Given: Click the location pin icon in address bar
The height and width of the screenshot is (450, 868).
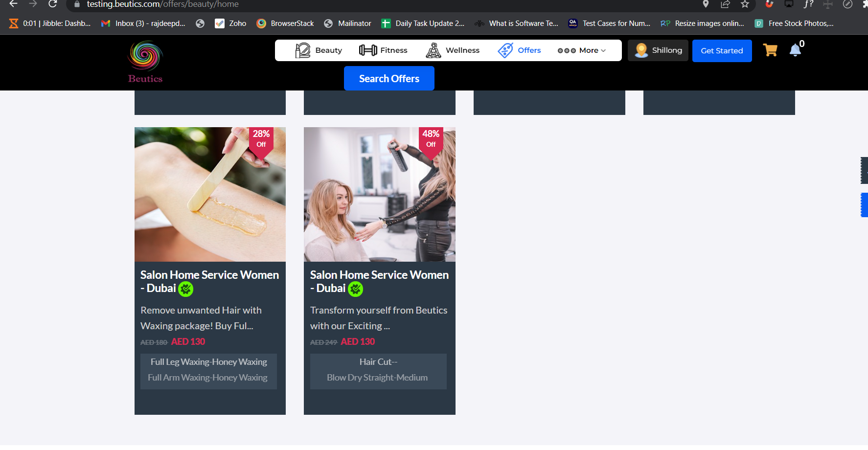Looking at the screenshot, I should (706, 4).
